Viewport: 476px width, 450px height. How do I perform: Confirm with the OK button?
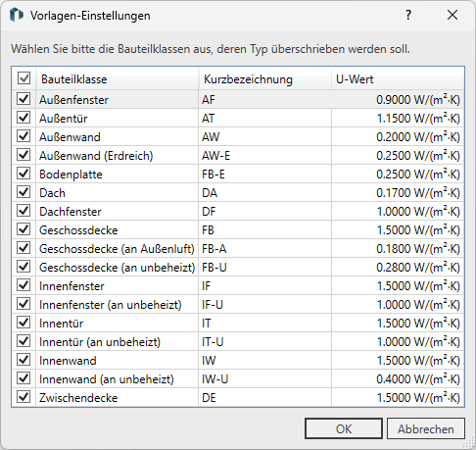(x=344, y=428)
